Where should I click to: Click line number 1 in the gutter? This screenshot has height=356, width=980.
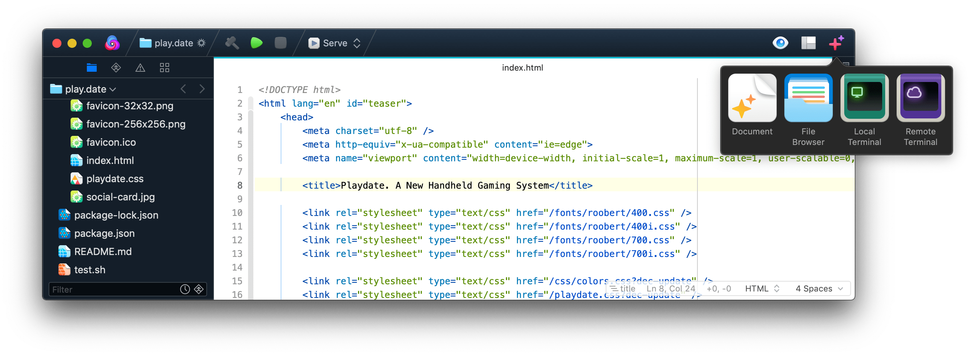click(x=240, y=90)
